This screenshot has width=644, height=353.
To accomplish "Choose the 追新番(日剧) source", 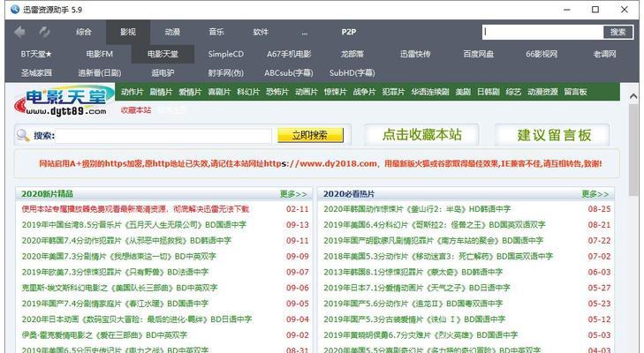I will 100,72.
